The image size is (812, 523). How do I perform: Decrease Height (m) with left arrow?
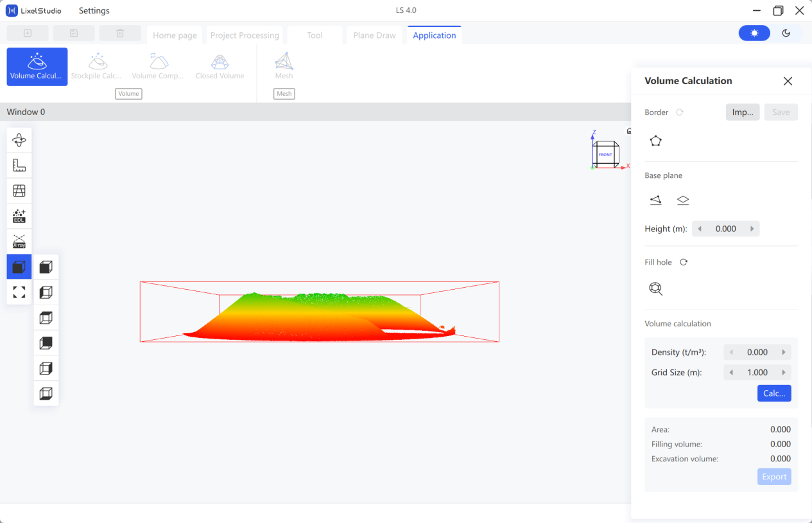click(700, 229)
